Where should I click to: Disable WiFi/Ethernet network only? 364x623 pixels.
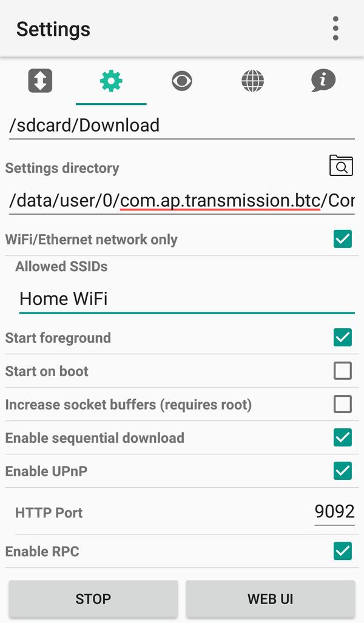(342, 239)
